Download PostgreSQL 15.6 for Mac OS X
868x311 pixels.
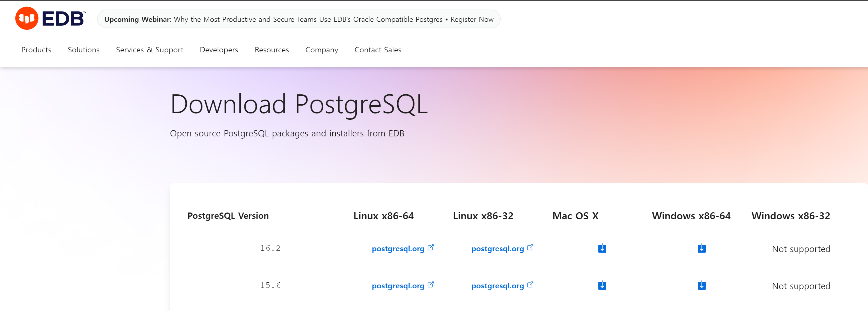pos(602,285)
